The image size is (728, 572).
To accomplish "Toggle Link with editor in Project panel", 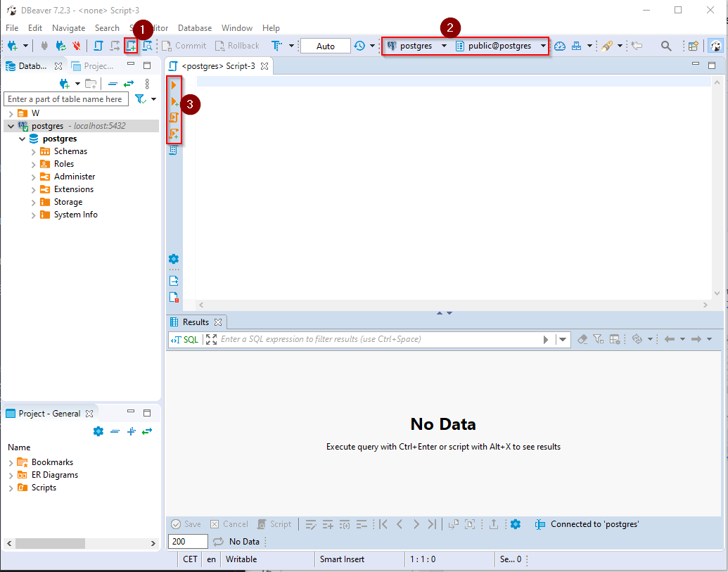I will (147, 431).
